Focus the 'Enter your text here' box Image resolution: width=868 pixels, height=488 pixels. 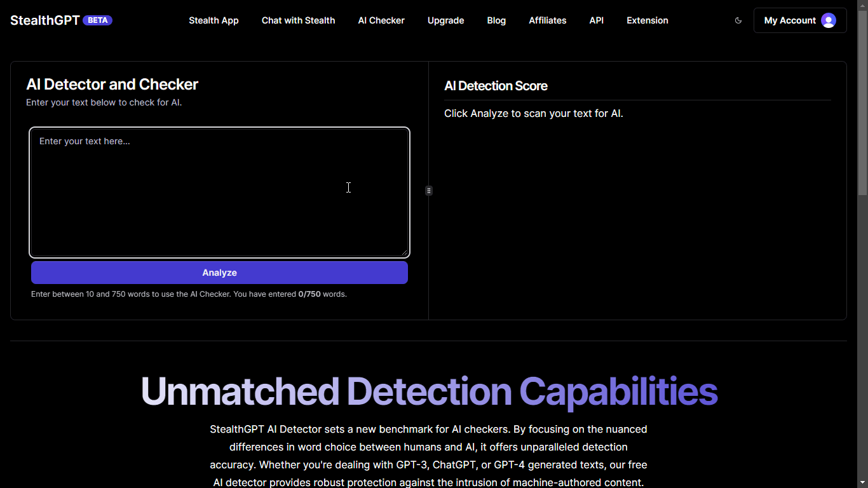coord(219,192)
